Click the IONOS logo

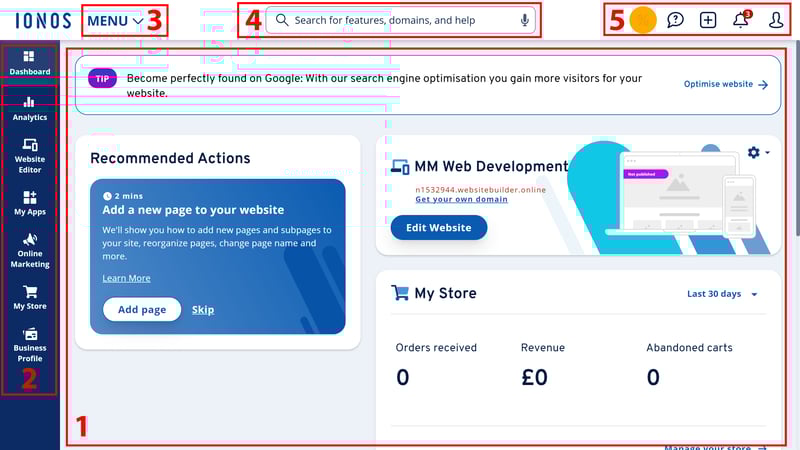point(43,20)
